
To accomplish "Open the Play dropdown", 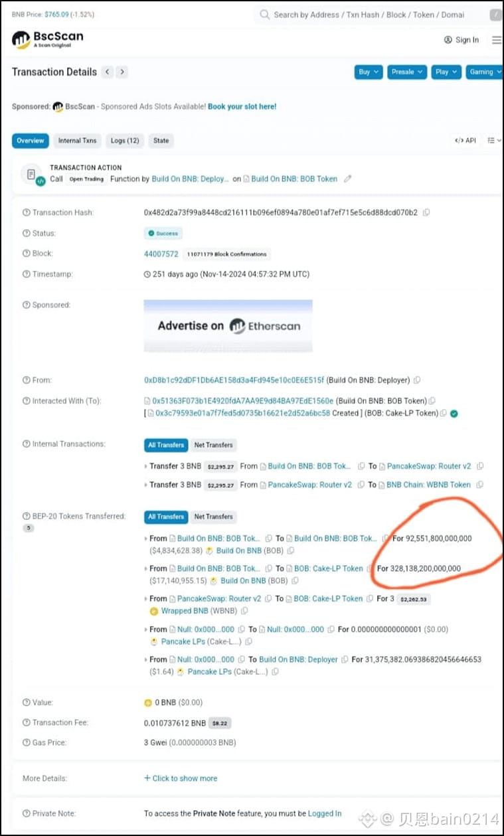I will click(446, 72).
